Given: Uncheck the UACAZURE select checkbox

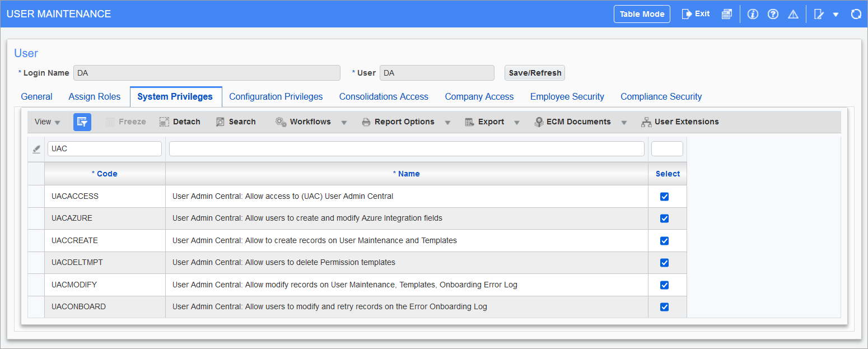Looking at the screenshot, I should coord(664,218).
